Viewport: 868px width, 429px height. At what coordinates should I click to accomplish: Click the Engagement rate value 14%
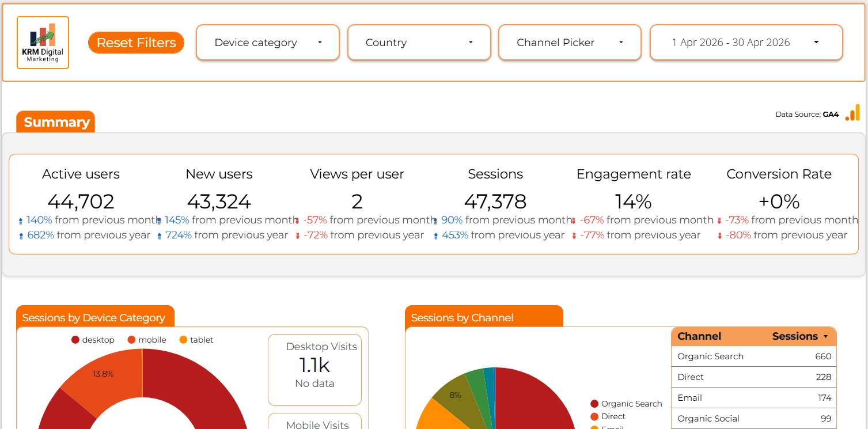[633, 202]
